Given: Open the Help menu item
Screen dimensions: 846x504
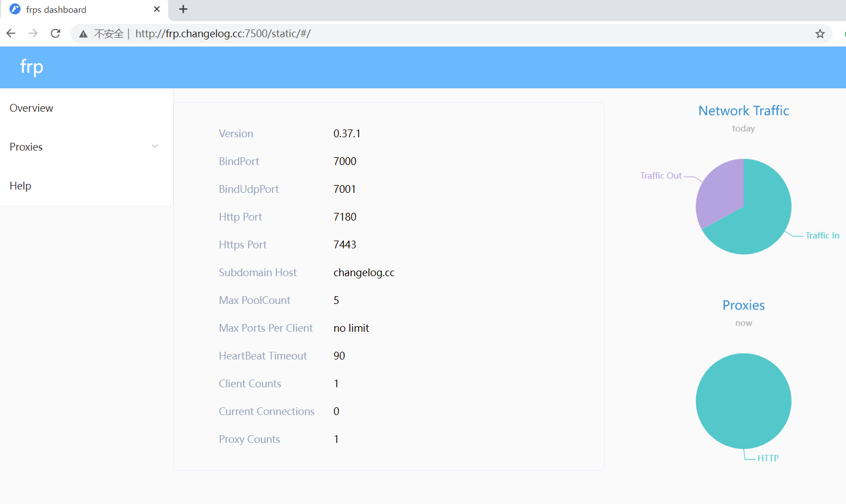Looking at the screenshot, I should (x=21, y=186).
